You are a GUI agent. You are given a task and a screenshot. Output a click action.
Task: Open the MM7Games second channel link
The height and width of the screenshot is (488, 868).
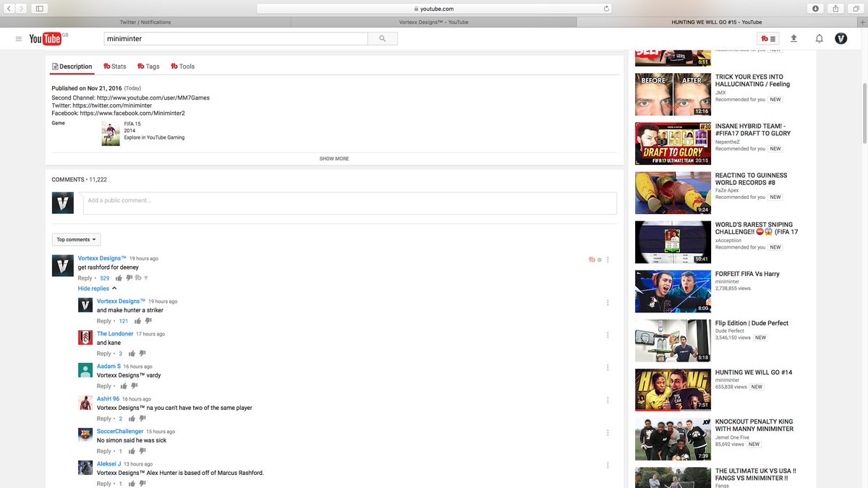tap(153, 98)
